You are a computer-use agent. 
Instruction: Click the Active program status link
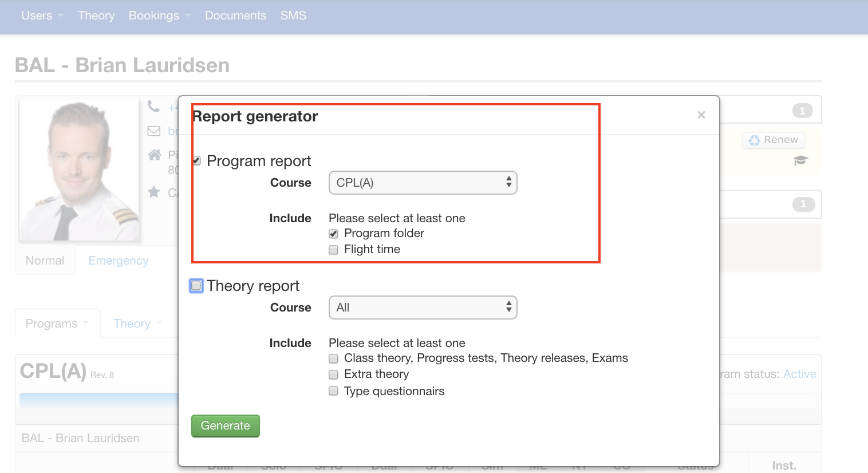(799, 374)
